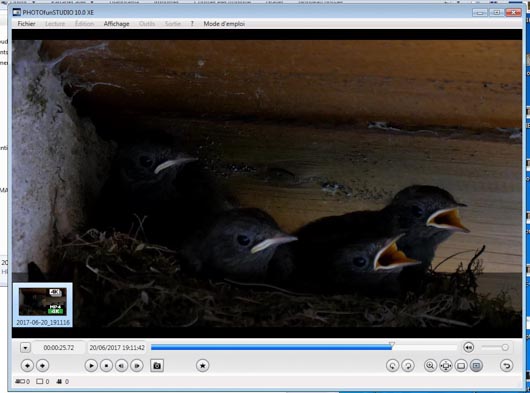Open the Affichage menu

coord(117,24)
